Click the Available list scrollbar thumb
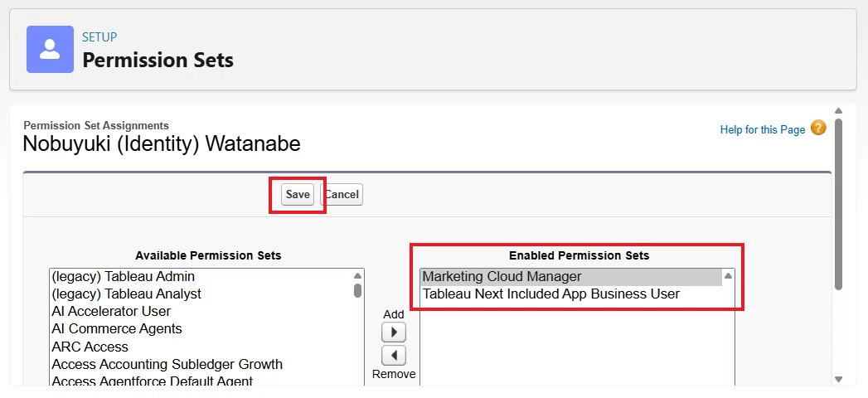This screenshot has height=398, width=868. tap(357, 290)
